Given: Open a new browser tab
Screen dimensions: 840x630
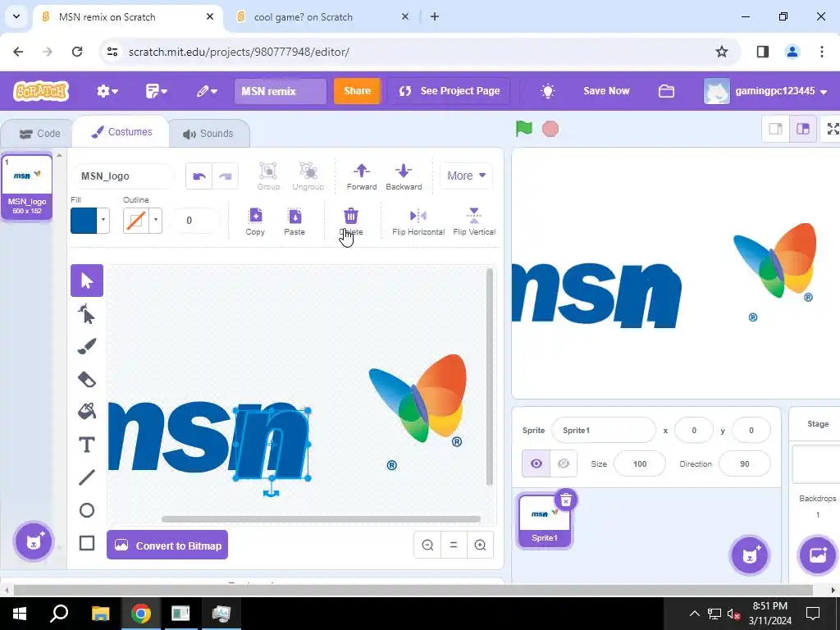Looking at the screenshot, I should coord(435,16).
